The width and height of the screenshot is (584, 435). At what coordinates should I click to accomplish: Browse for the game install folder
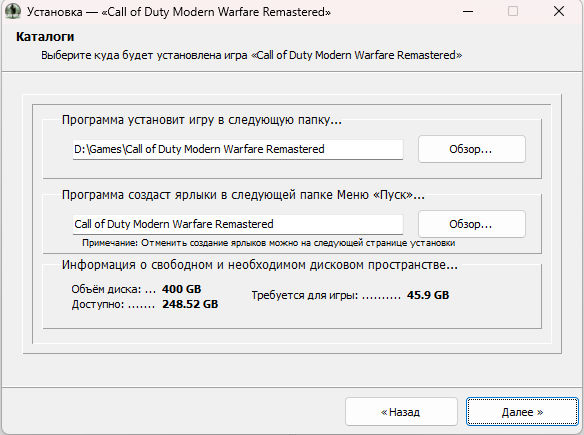click(x=472, y=149)
